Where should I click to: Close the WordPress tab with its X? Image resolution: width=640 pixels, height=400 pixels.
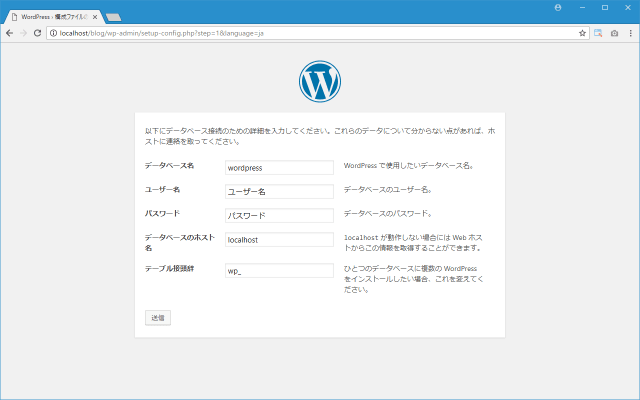(x=95, y=17)
